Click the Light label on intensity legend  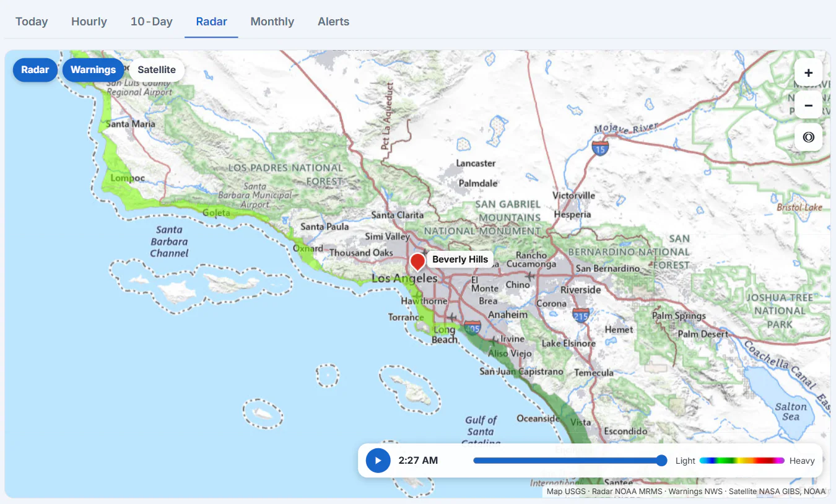click(686, 461)
